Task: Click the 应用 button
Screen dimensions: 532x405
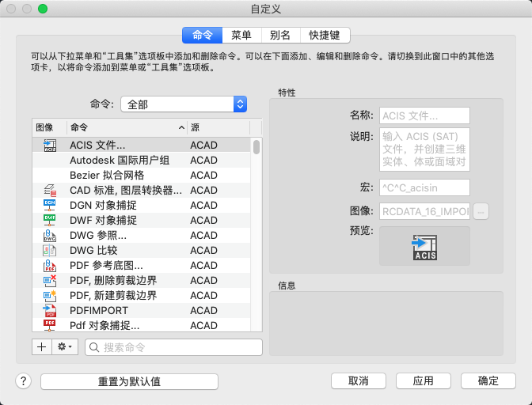Action: pyautogui.click(x=424, y=381)
